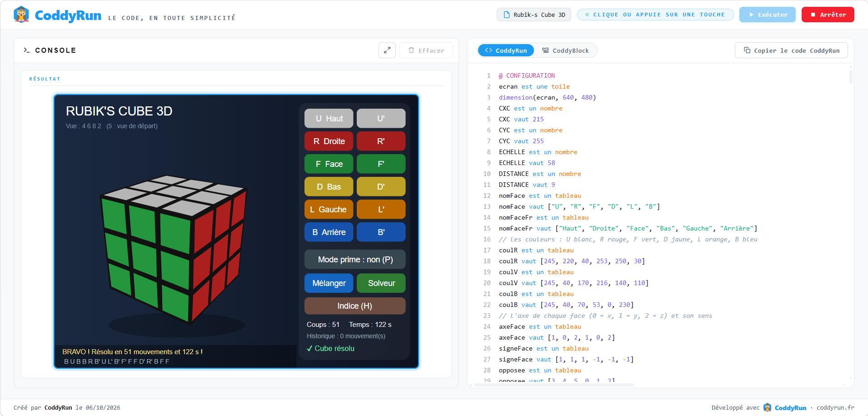Image resolution: width=868 pixels, height=416 pixels.
Task: Click the 'BRAVO ! Résolu en 51 mouvements' message
Action: tap(133, 351)
